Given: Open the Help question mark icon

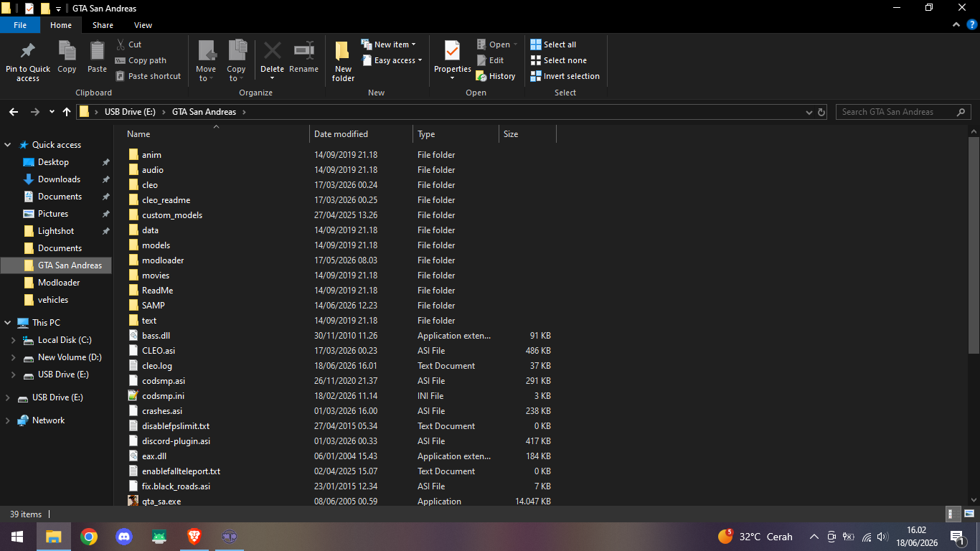Looking at the screenshot, I should pos(971,24).
